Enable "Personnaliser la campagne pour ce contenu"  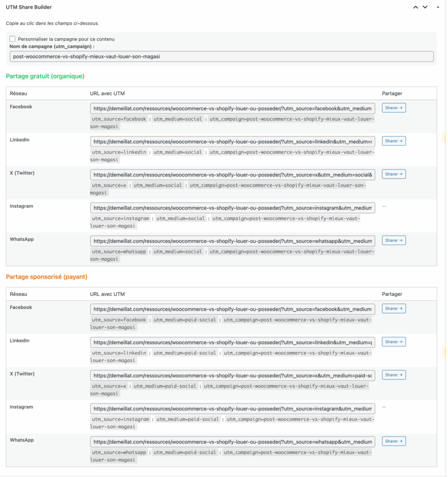tap(13, 39)
